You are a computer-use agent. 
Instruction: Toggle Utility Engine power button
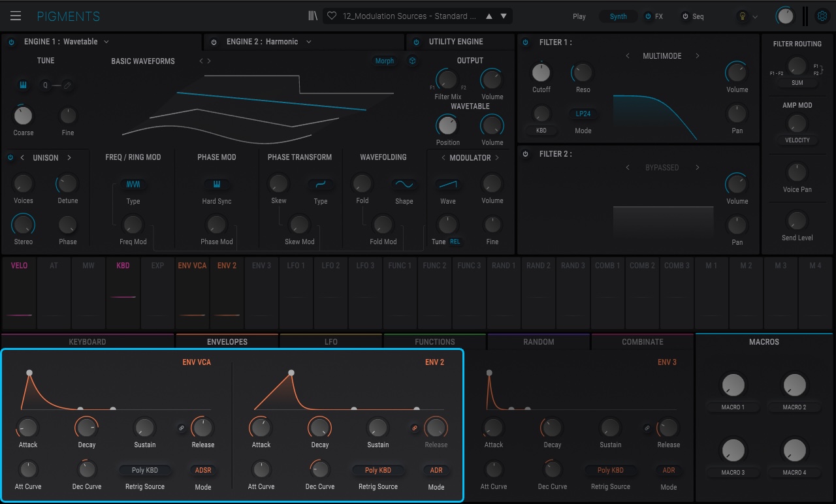click(x=416, y=42)
